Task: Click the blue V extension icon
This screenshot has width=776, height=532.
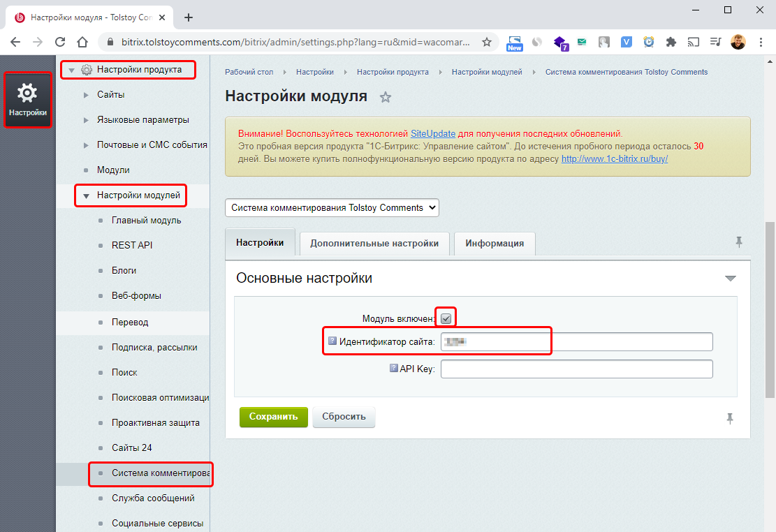Action: 626,42
